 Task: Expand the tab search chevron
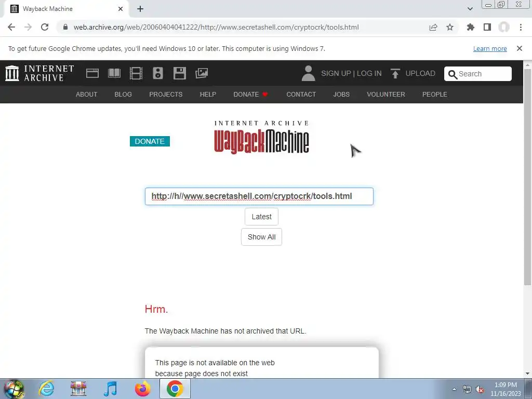tap(470, 9)
